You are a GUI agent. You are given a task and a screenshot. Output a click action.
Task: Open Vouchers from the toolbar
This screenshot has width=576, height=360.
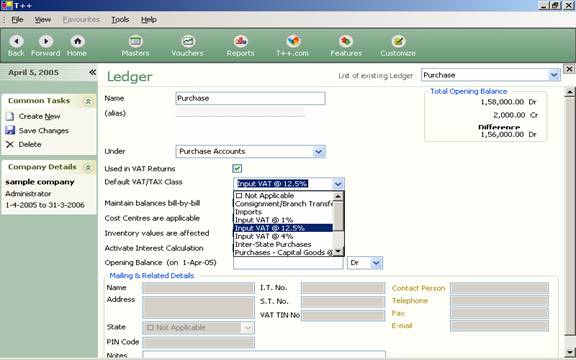pyautogui.click(x=188, y=41)
